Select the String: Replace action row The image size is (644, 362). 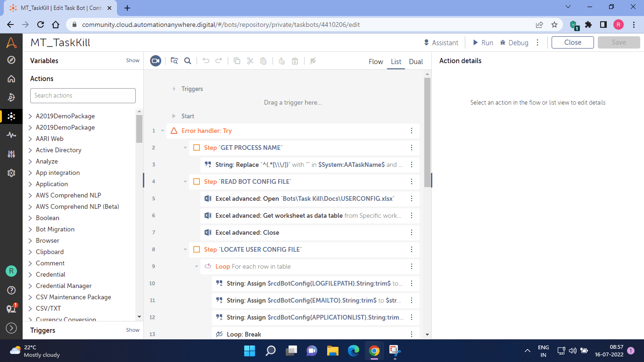(x=310, y=165)
